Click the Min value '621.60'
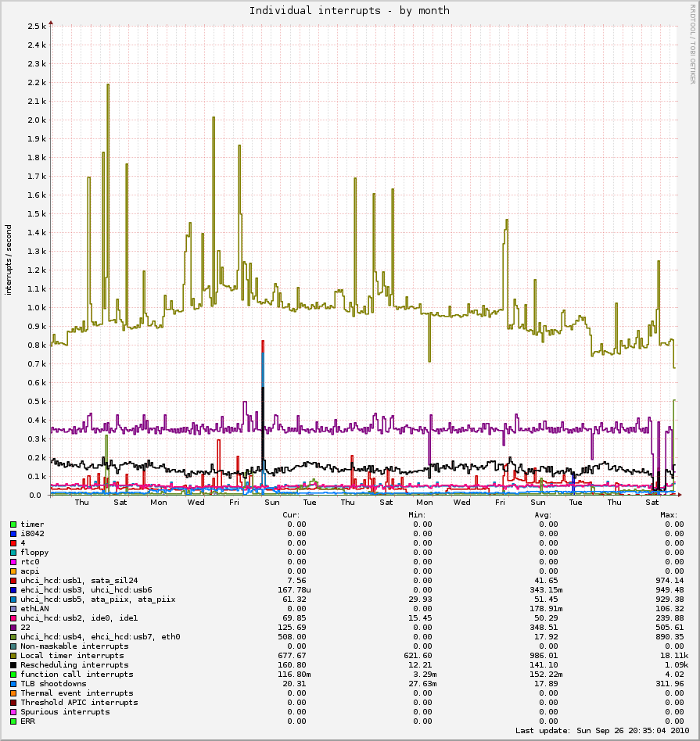Viewport: 700px width, 741px height. pos(418,656)
